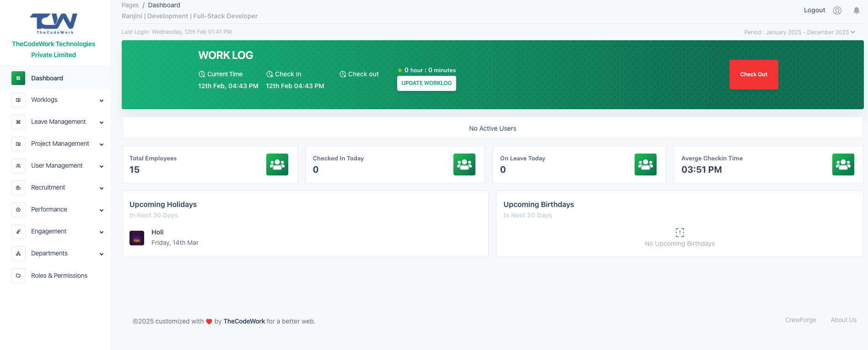Open the Recruitment menu item
Viewport: 868px width, 350px height.
(x=55, y=188)
